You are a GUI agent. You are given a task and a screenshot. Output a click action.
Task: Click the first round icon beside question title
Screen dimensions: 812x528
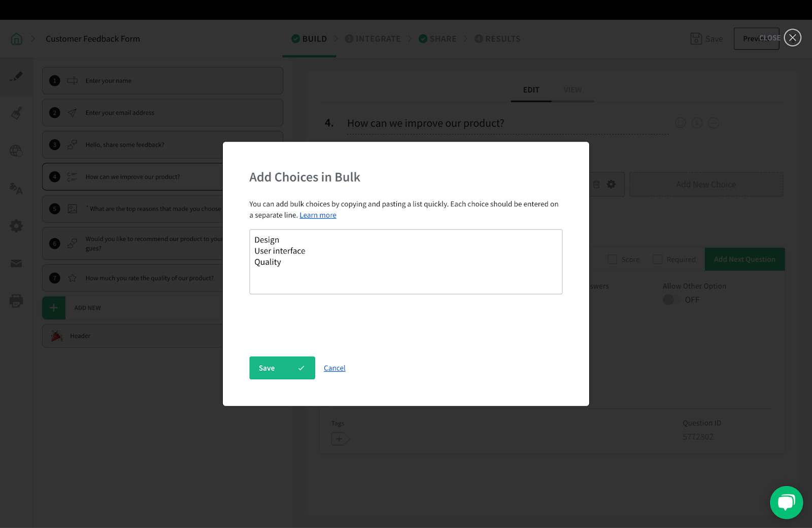coord(681,123)
